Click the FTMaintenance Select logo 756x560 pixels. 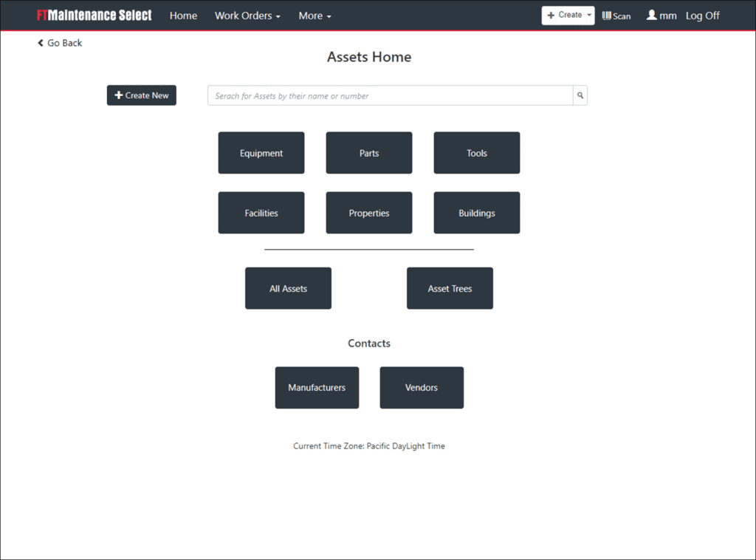[94, 16]
